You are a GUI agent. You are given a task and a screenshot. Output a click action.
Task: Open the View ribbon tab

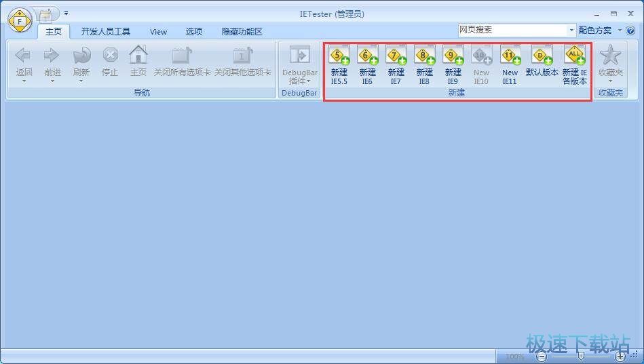158,32
